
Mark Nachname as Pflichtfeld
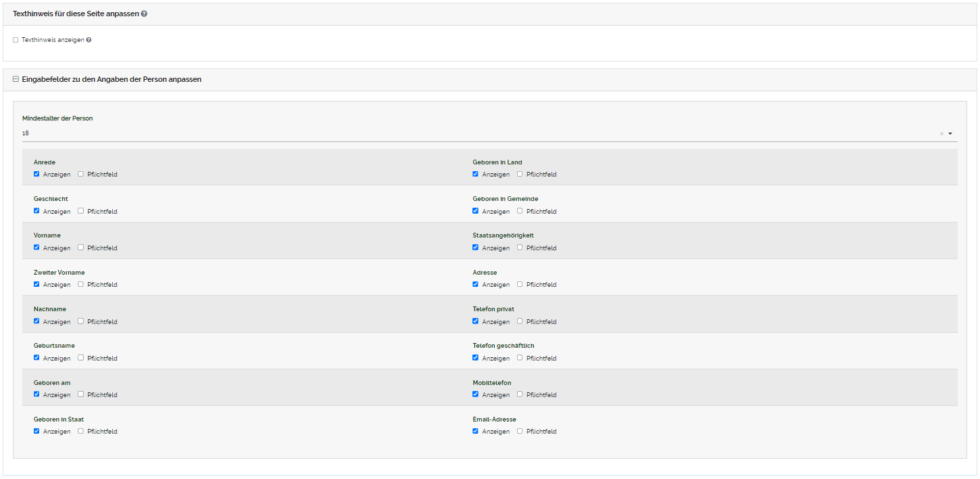(80, 321)
